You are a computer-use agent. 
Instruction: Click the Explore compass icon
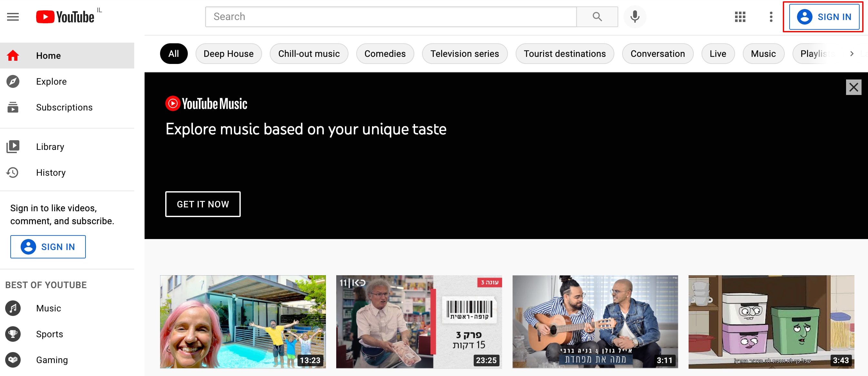13,81
